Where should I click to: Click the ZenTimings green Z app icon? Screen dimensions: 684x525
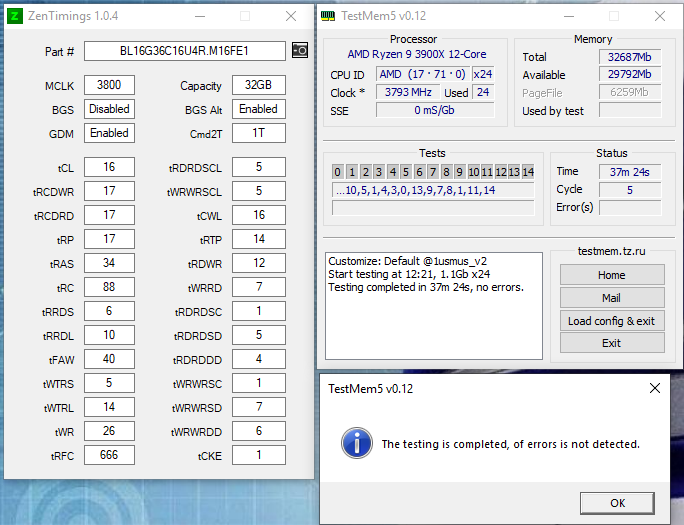[x=15, y=16]
